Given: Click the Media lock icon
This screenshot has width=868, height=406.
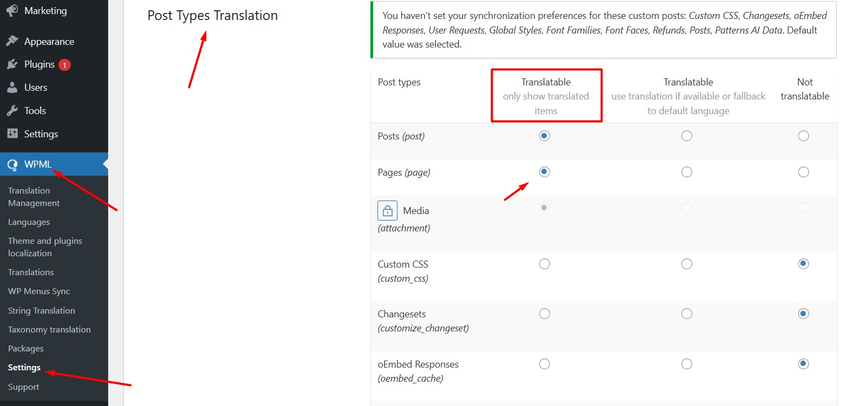Looking at the screenshot, I should [387, 210].
